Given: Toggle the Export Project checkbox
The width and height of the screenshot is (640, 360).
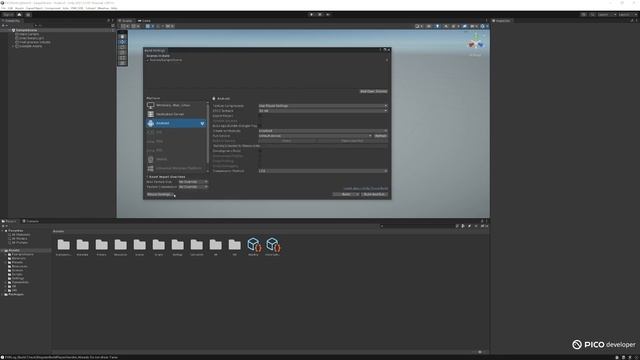Looking at the screenshot, I should (260, 116).
